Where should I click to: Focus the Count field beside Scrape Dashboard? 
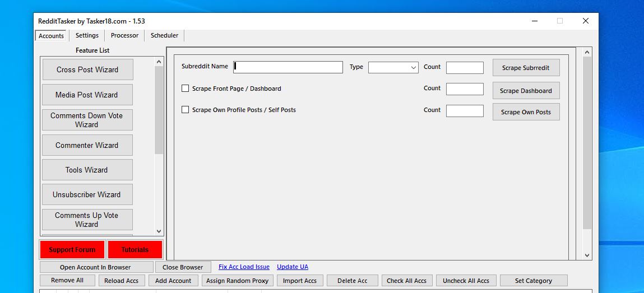(x=465, y=89)
